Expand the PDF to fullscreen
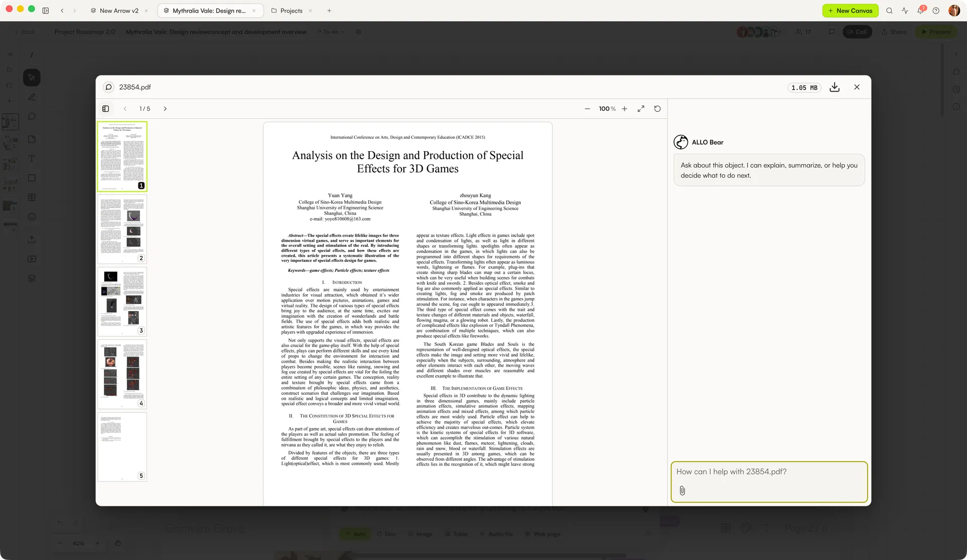This screenshot has height=560, width=967. (x=641, y=109)
